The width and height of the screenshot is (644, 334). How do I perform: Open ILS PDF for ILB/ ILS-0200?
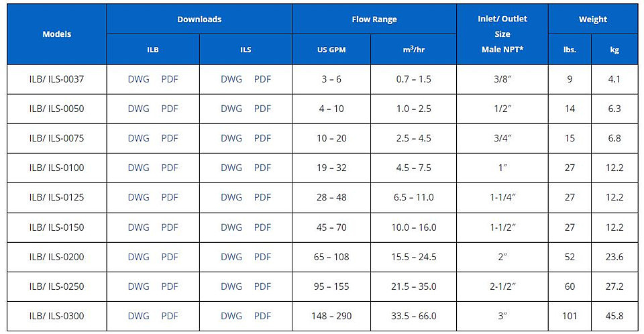[262, 257]
